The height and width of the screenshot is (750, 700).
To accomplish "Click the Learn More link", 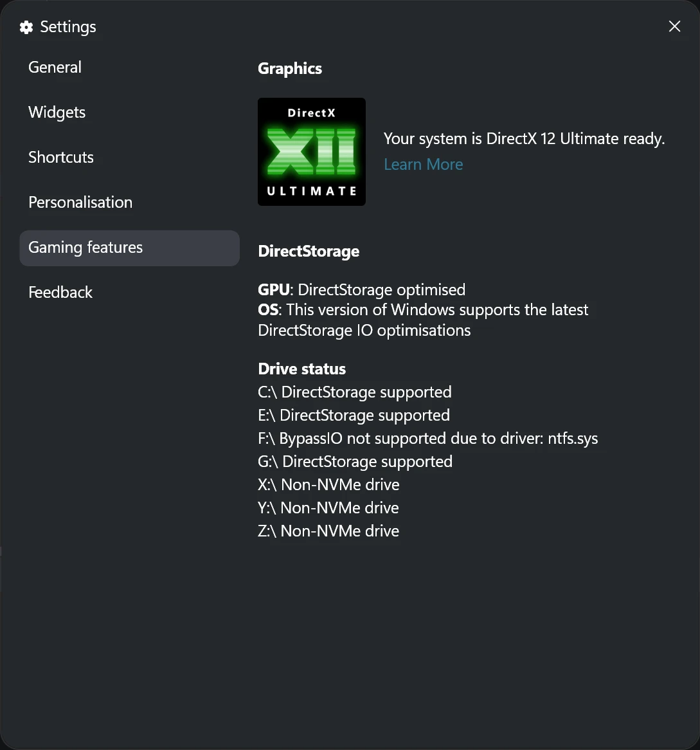I will [423, 164].
